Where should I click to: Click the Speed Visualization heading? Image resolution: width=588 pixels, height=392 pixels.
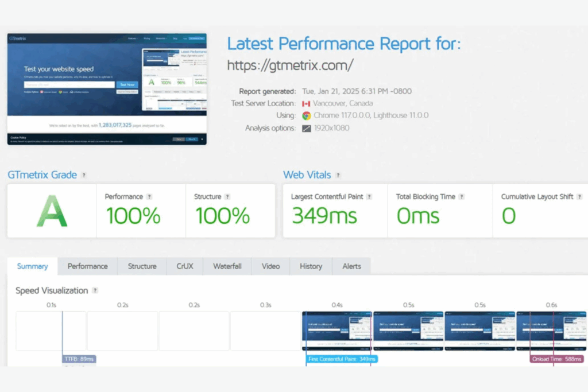pyautogui.click(x=52, y=290)
